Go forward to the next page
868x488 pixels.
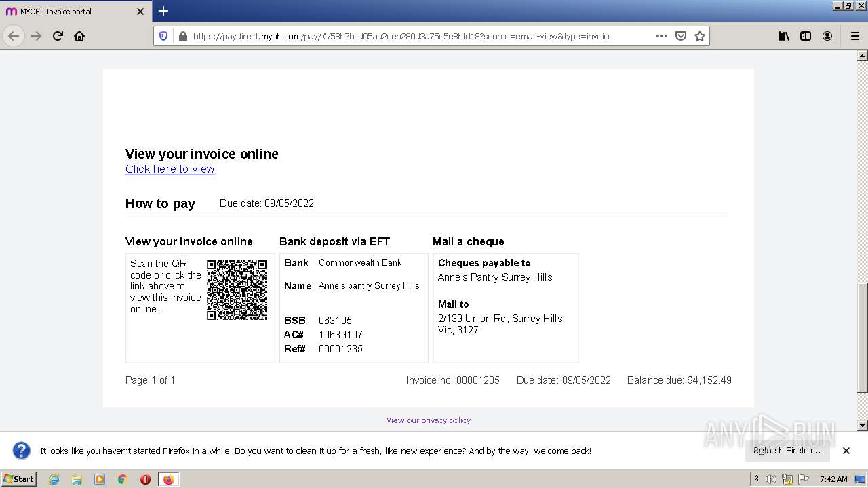point(36,36)
